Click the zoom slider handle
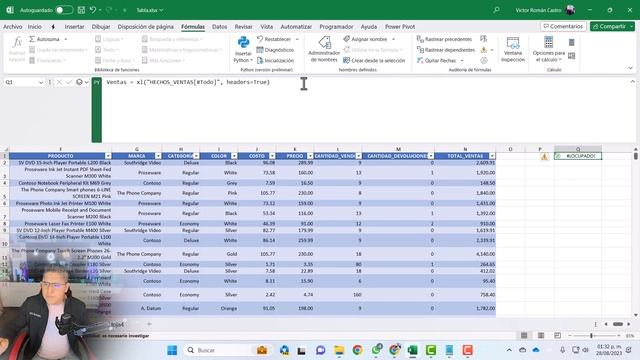640x360 pixels. click(591, 336)
